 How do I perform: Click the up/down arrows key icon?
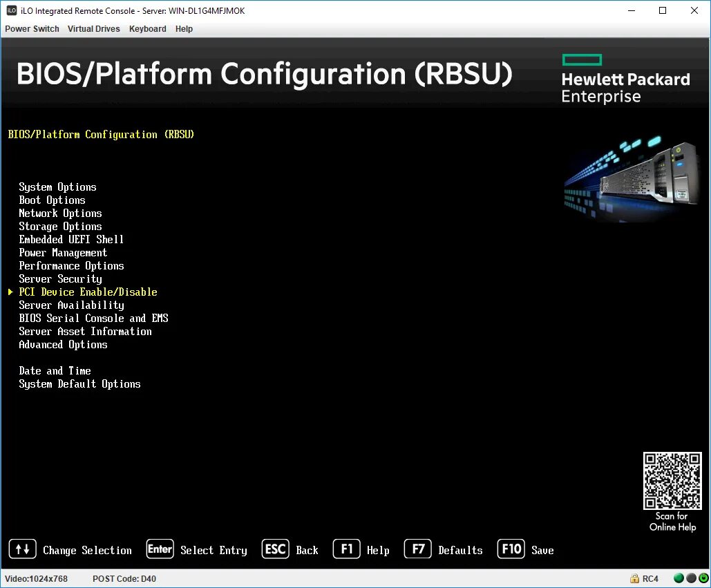[x=23, y=549]
